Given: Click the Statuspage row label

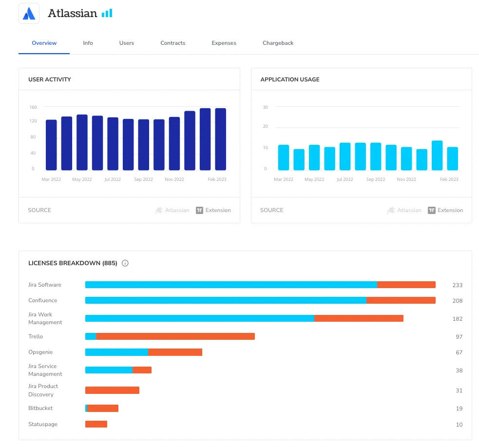Looking at the screenshot, I should click(x=43, y=424).
